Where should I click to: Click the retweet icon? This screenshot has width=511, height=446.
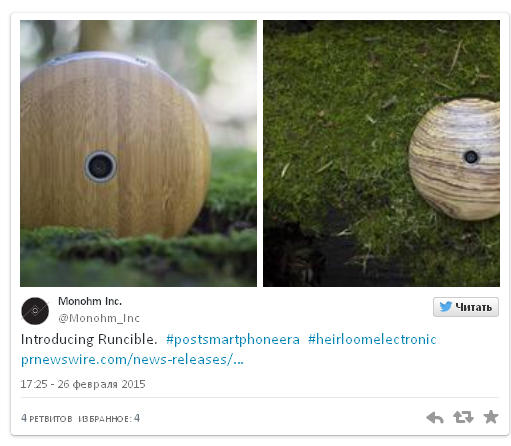pos(463,417)
